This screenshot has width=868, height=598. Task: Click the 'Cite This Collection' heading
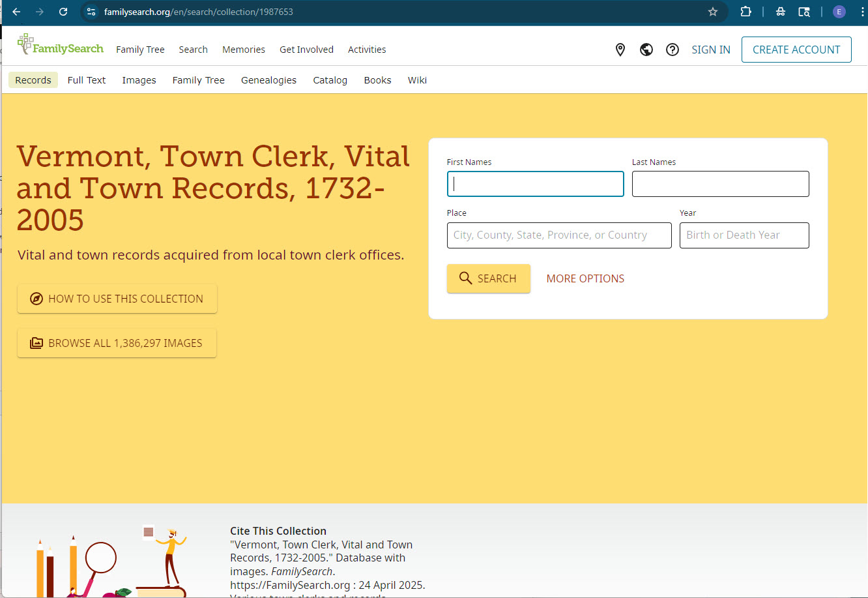coord(278,531)
